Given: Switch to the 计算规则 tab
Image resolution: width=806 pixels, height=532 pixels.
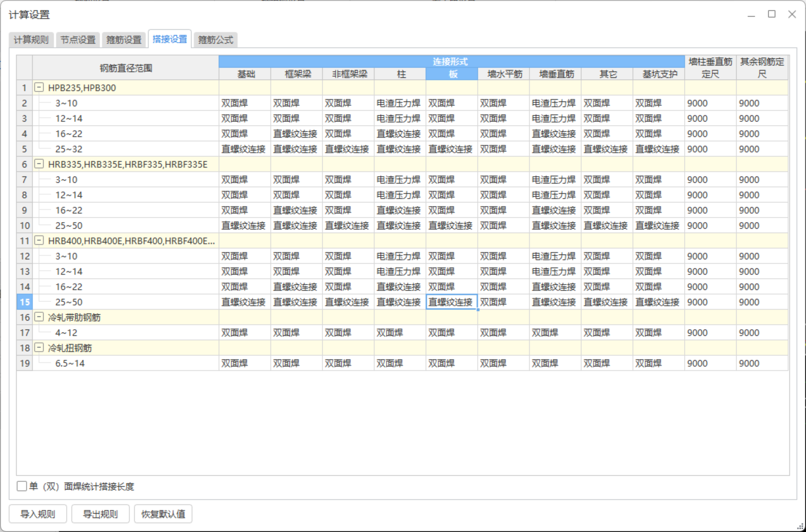Looking at the screenshot, I should point(31,40).
